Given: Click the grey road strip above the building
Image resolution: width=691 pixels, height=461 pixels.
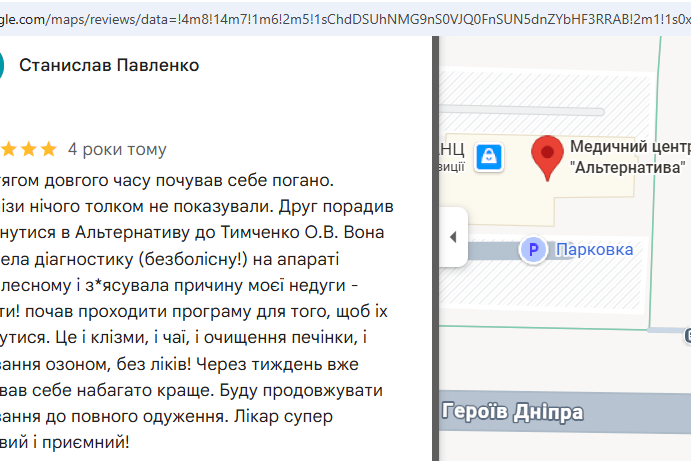Looking at the screenshot, I should point(522,111).
